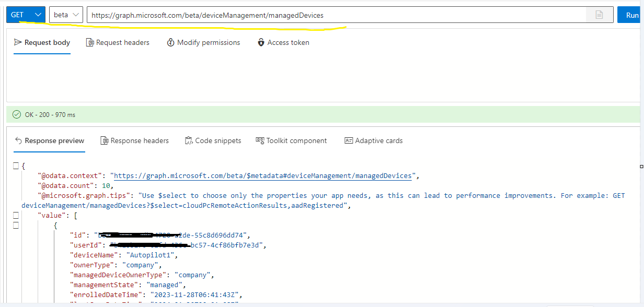Image resolution: width=644 pixels, height=307 pixels.
Task: Open the Adaptive cards tab
Action: (373, 141)
